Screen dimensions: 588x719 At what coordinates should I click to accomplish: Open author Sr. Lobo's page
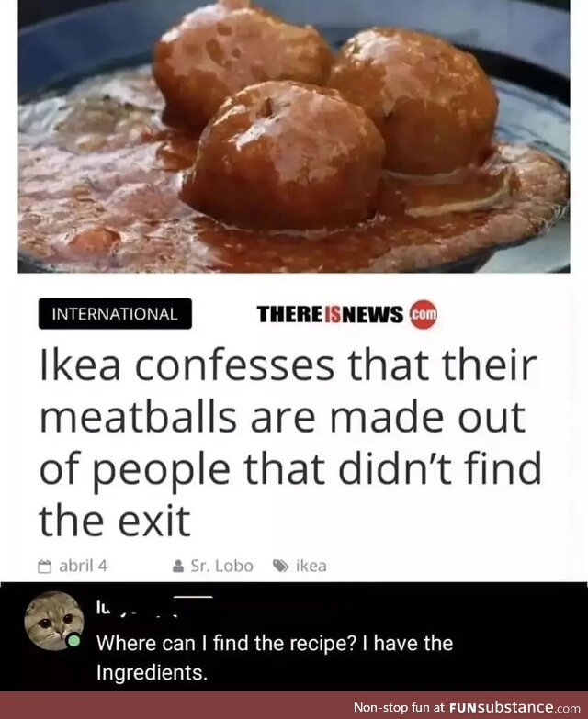point(222,566)
